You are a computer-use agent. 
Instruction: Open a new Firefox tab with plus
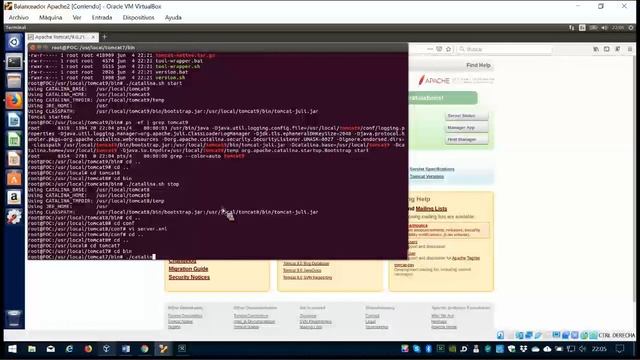click(x=104, y=37)
